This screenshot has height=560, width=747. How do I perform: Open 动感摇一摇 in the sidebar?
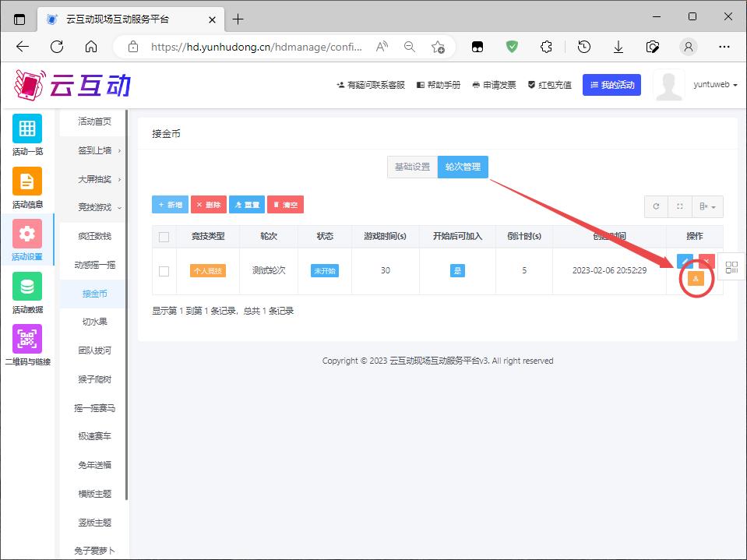[95, 265]
